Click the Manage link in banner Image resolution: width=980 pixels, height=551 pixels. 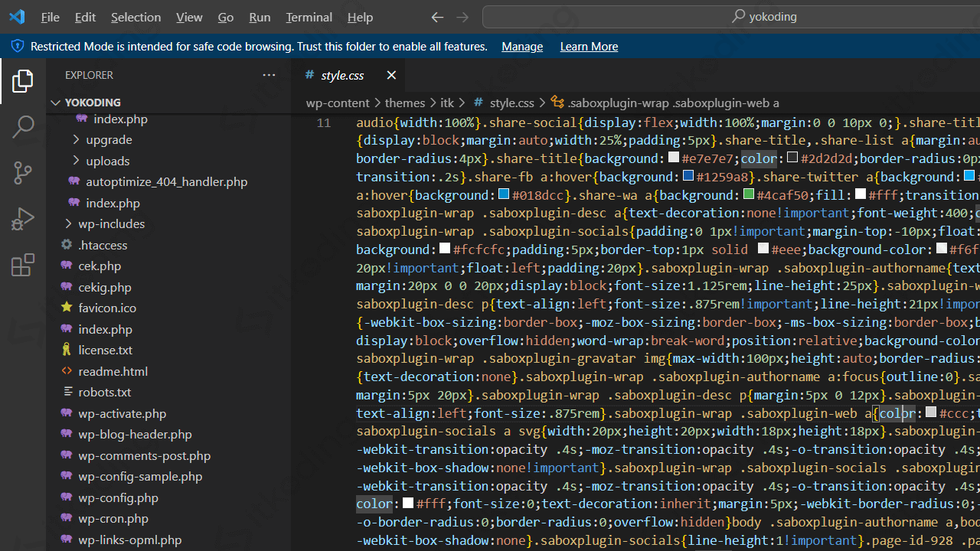(522, 46)
